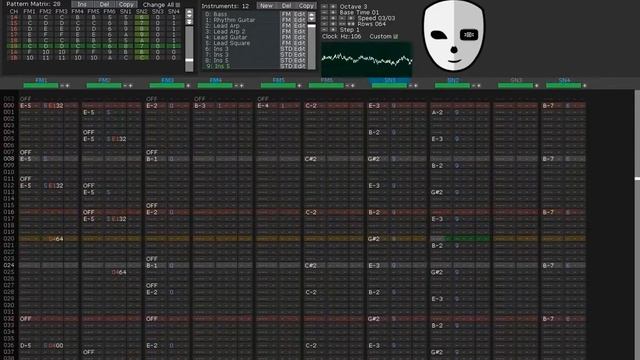
Task: Collapse FM4 effect column with minus
Action: pos(236,86)
